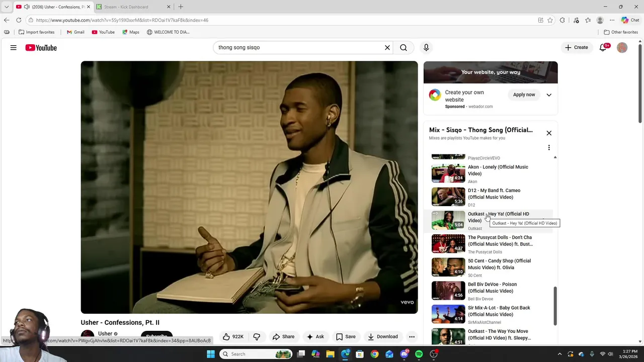Open split screen icon in address bar

(x=540, y=20)
